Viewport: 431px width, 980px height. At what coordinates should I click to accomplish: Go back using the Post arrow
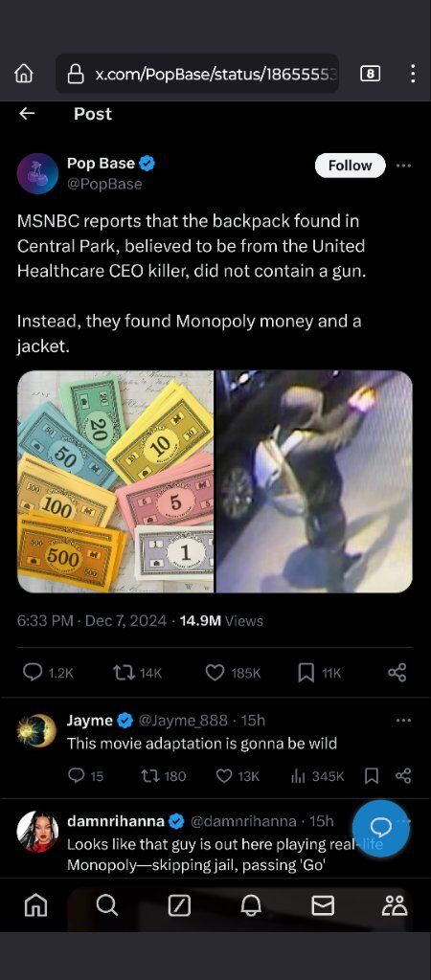pyautogui.click(x=26, y=113)
